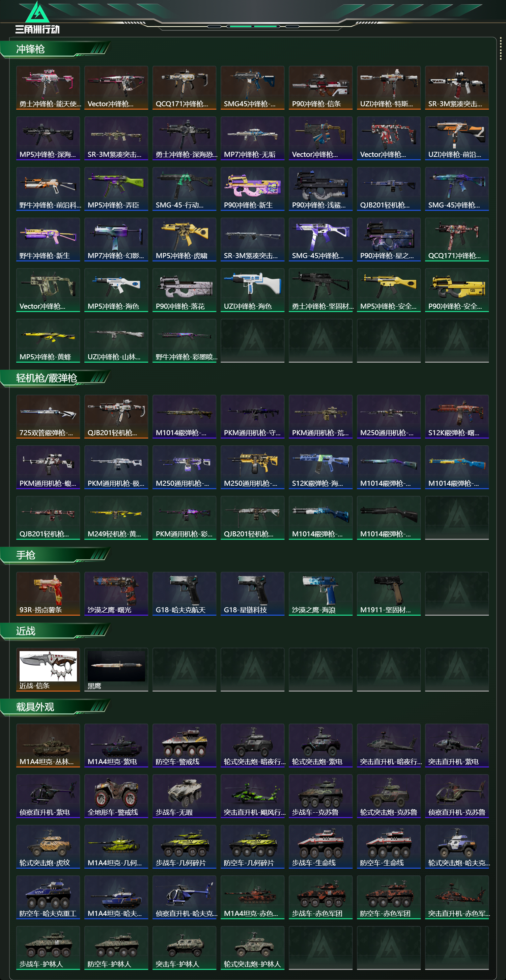Image resolution: width=506 pixels, height=980 pixels.
Task: Choose the 侦察直升机-克苏鲁 helicopter skin
Action: click(456, 796)
